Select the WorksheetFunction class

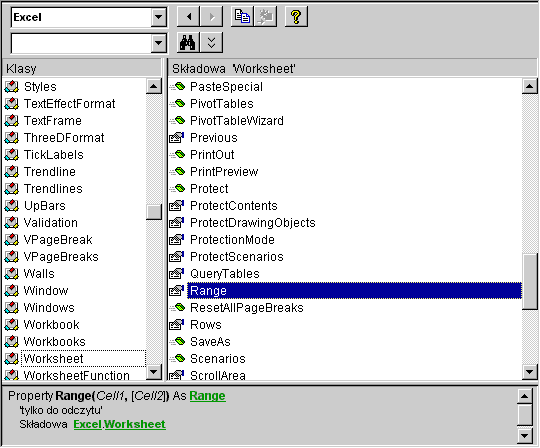point(76,375)
